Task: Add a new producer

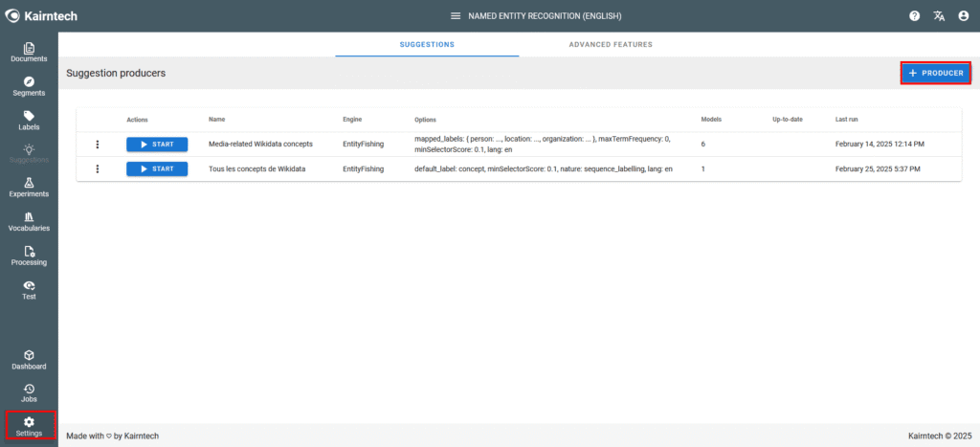Action: click(936, 73)
